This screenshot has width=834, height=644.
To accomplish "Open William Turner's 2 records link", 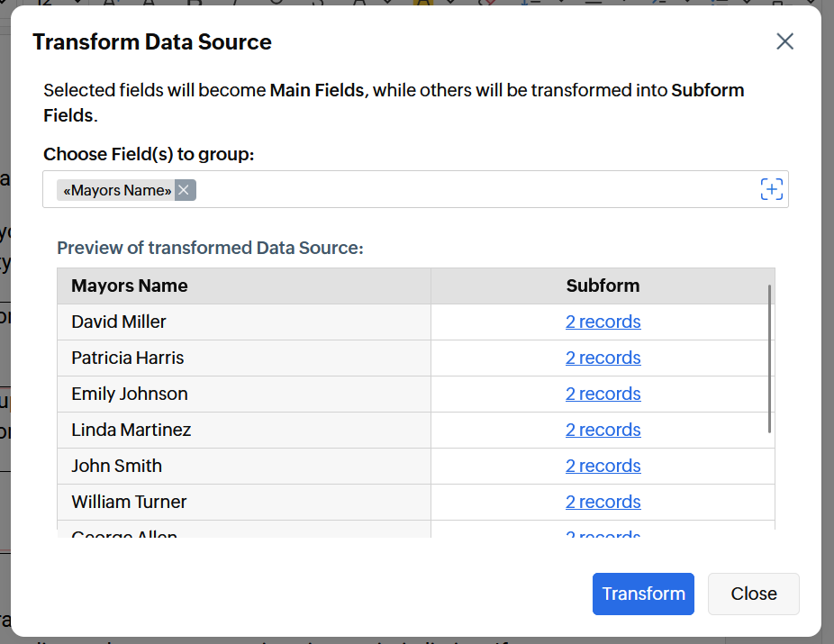I will click(603, 502).
